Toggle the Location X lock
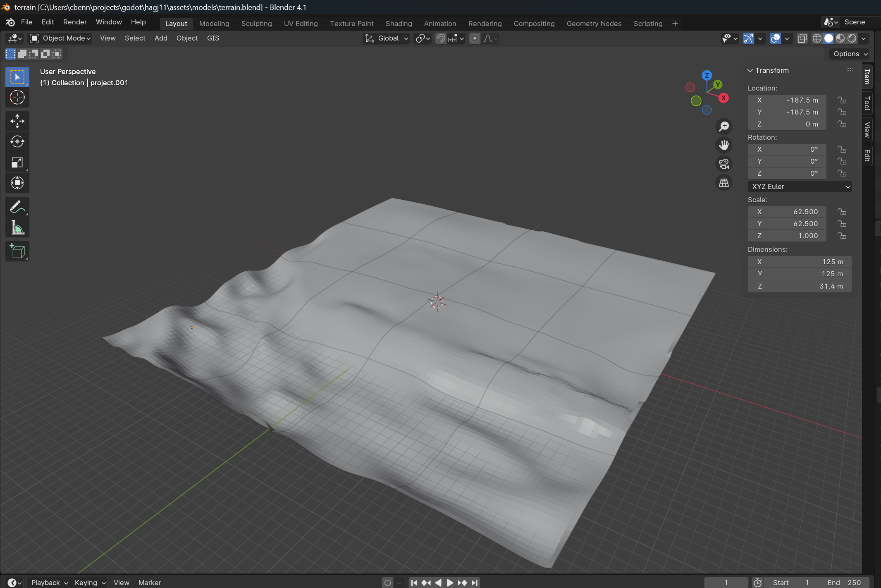Viewport: 881px width, 588px height. pos(842,100)
